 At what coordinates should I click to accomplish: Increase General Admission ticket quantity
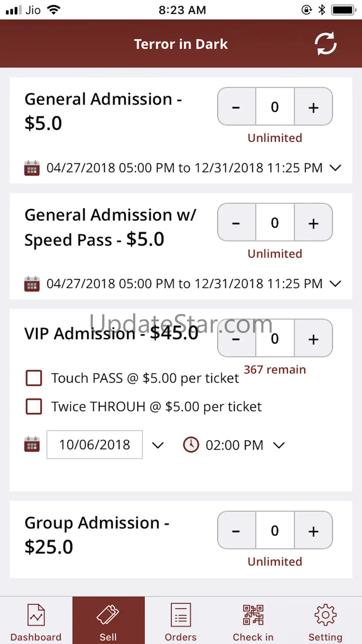point(313,107)
